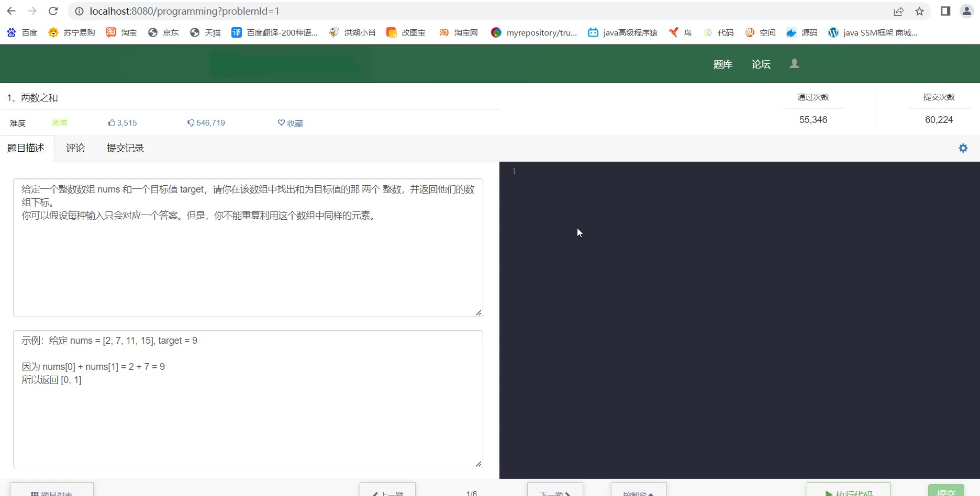Like the problem via thumbs-up 3,515
The image size is (980, 496).
(x=122, y=123)
